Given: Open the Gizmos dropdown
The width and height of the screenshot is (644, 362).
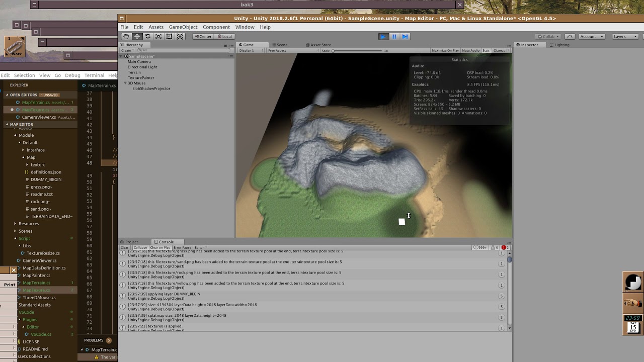Looking at the screenshot, I should [501, 50].
